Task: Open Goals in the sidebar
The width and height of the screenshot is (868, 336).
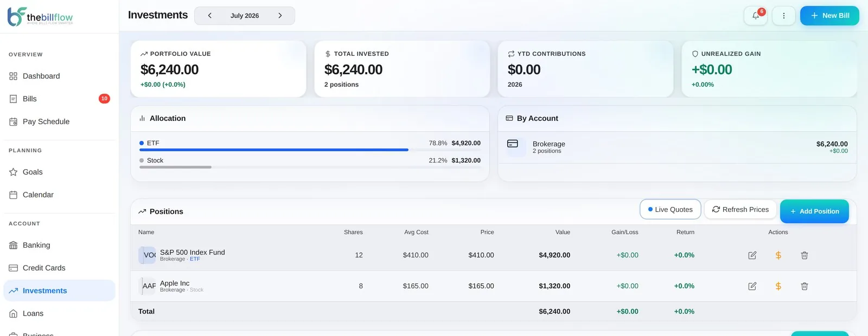Action: [59, 172]
